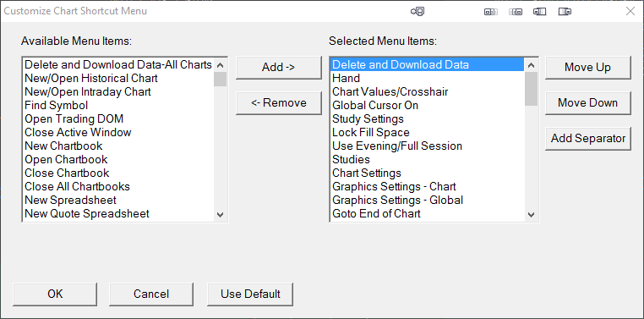Click the second window-snap layout icon
This screenshot has width=644, height=319.
click(x=516, y=12)
